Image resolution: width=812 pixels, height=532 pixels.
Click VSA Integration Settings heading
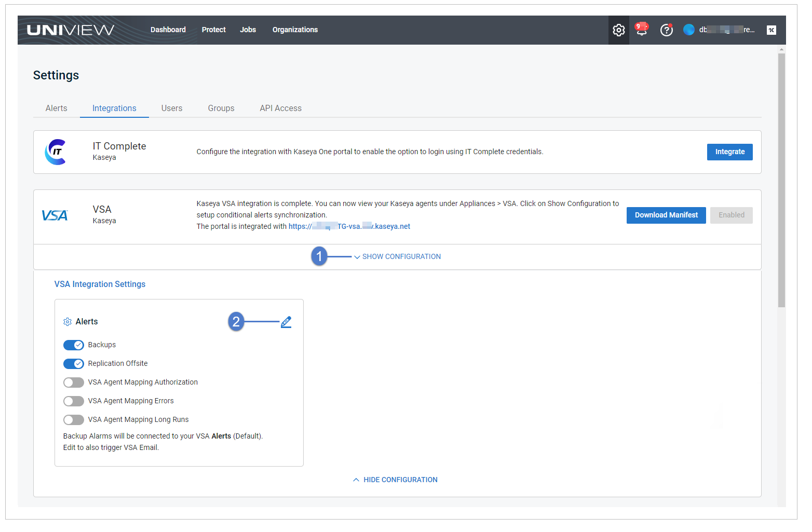(100, 284)
